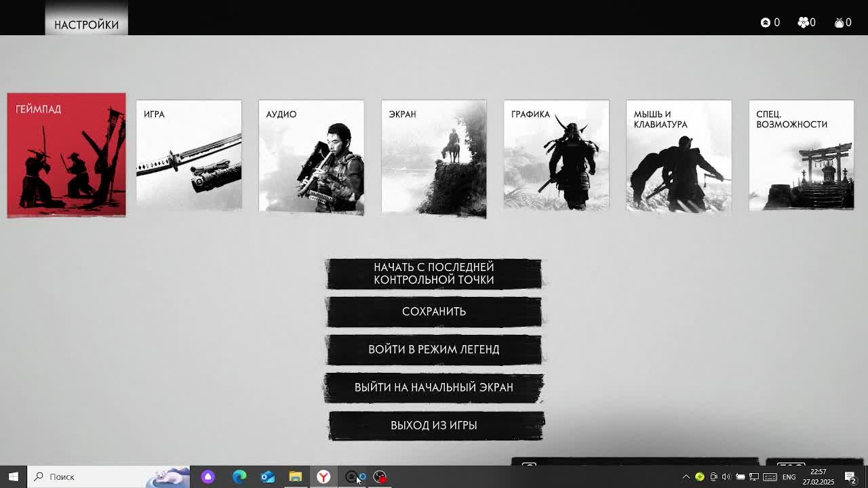The image size is (868, 488).
Task: Click the flower resource counter icon
Action: pyautogui.click(x=803, y=22)
